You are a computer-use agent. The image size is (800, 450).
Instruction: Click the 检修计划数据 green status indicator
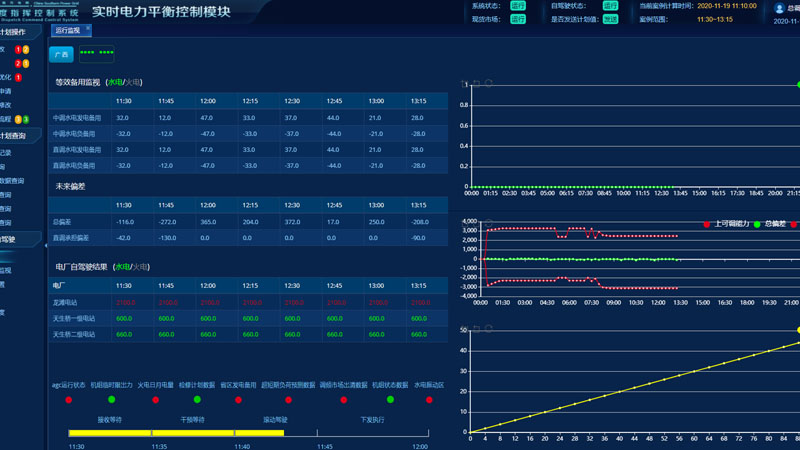[x=197, y=400]
